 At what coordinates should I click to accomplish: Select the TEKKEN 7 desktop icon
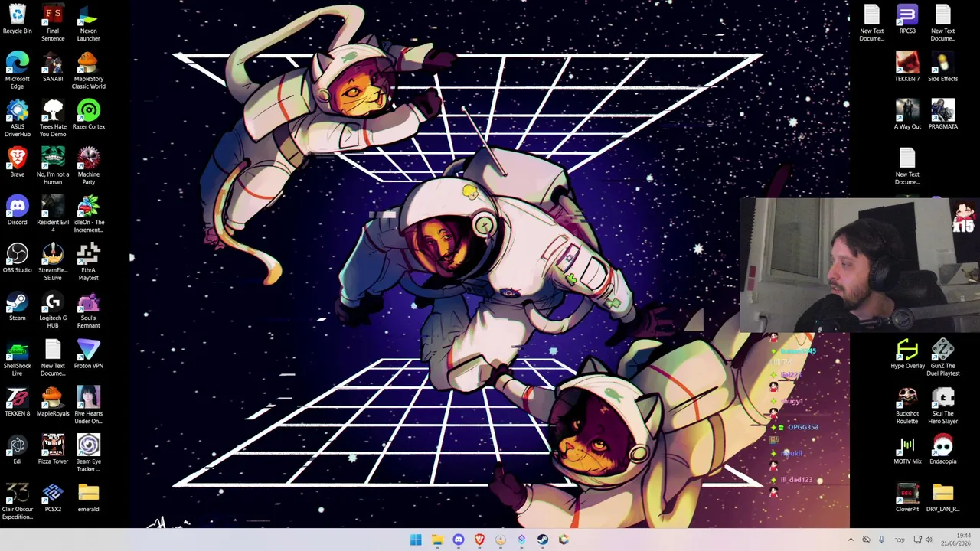pyautogui.click(x=907, y=67)
